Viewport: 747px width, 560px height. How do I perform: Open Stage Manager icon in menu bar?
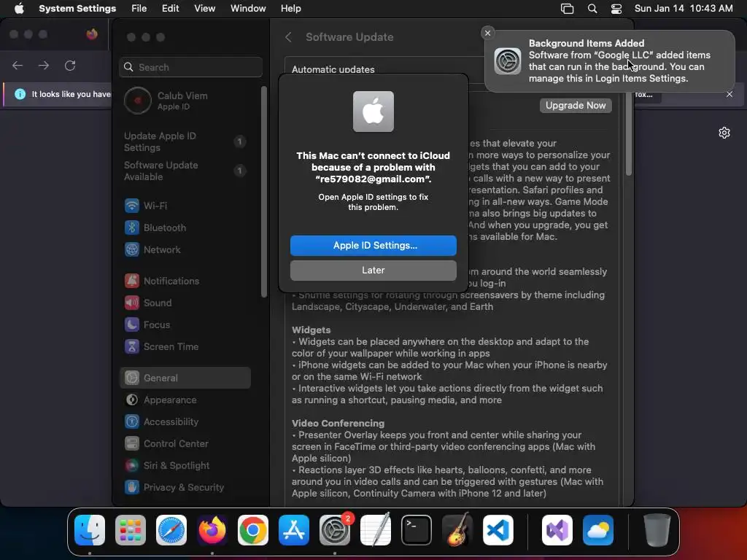(567, 9)
